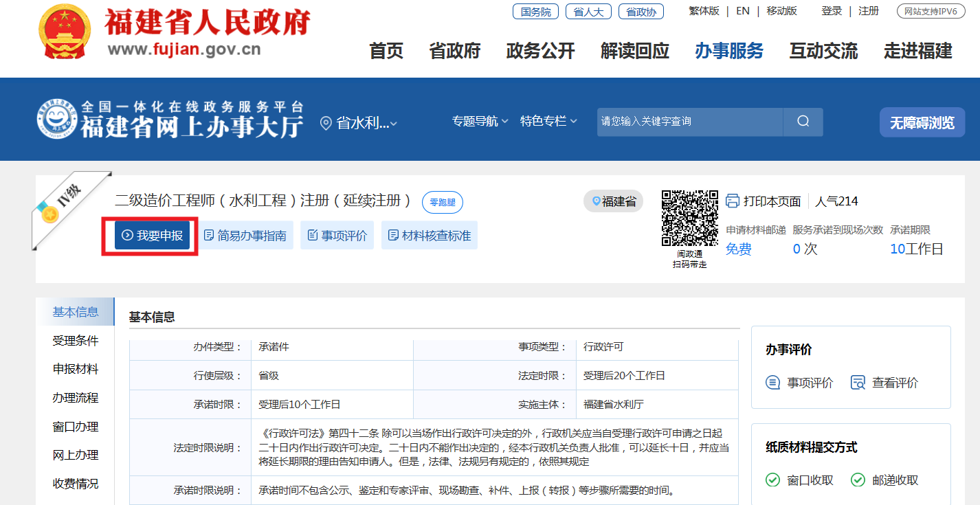Click the Fujian government national emblem logo
This screenshot has height=505, width=980.
click(x=64, y=34)
